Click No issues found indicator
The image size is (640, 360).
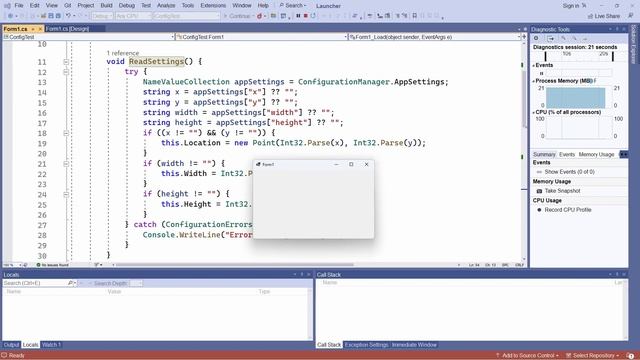(53, 265)
